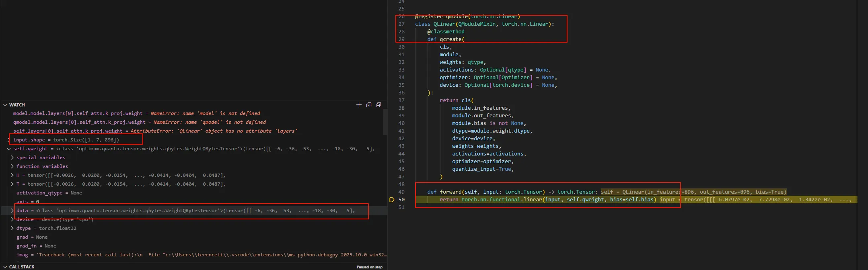
Task: Collapse the self.qweight watch entry
Action: (x=9, y=149)
